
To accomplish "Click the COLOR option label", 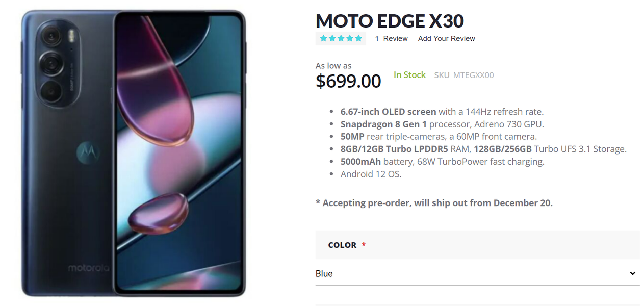I will [342, 245].
